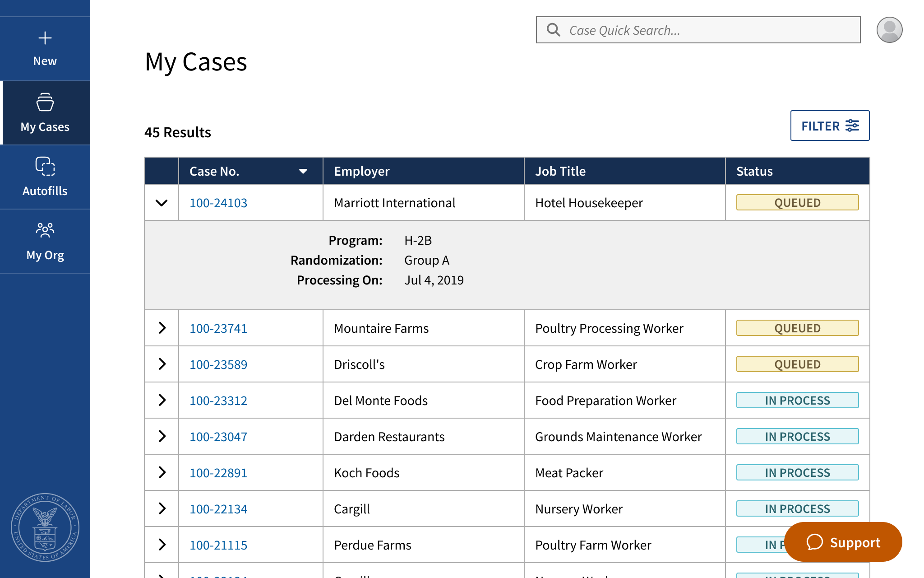924x578 pixels.
Task: Click the Department of Labor seal
Action: point(45,527)
